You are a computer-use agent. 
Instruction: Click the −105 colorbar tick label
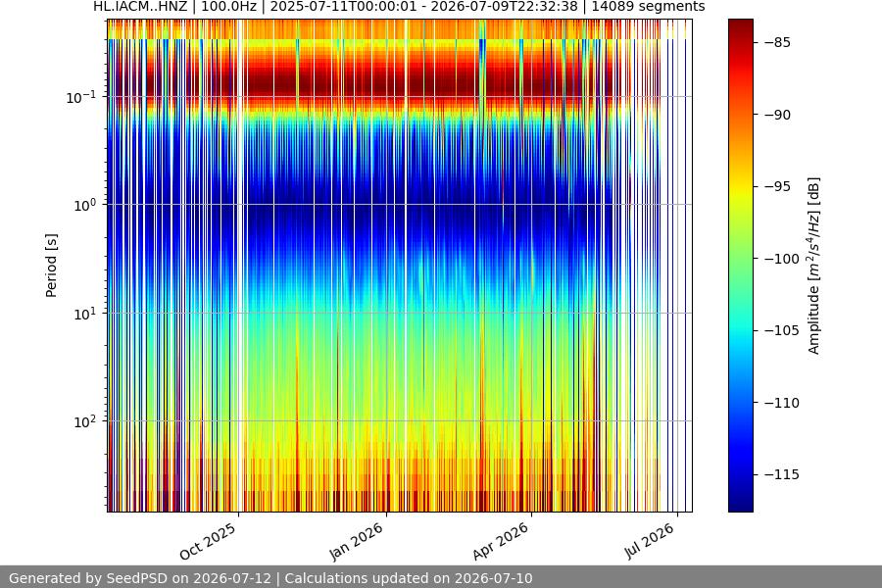pos(782,330)
